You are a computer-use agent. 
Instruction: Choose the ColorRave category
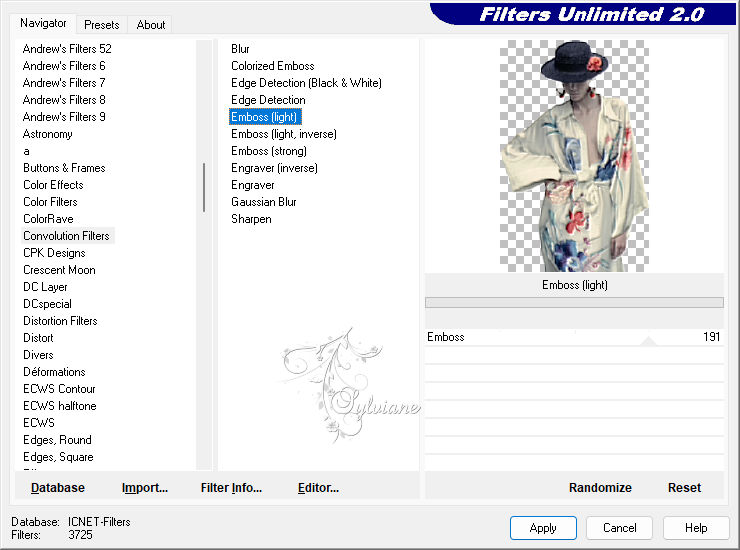click(49, 219)
